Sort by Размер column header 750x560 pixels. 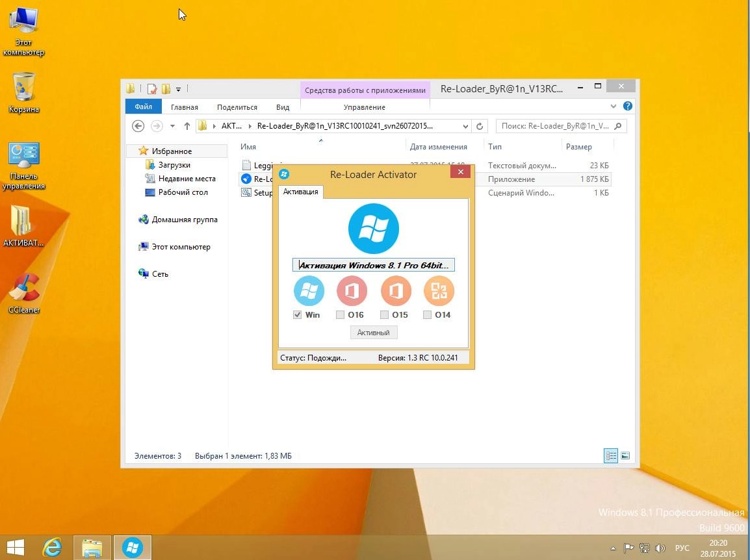pyautogui.click(x=579, y=147)
